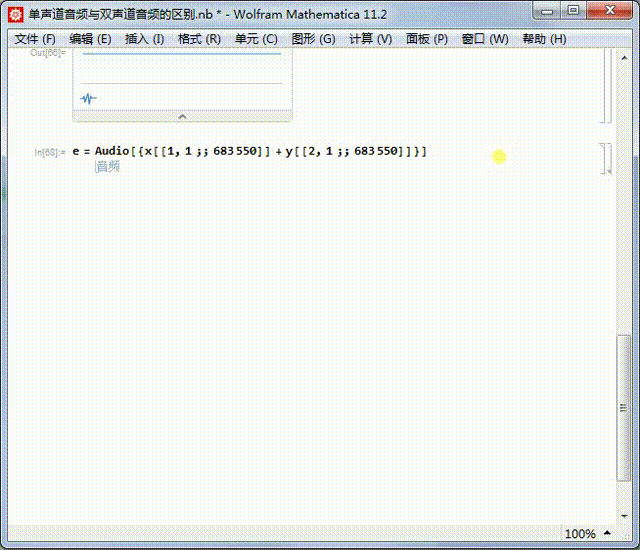Open the 文件 (F) menu

pos(35,39)
